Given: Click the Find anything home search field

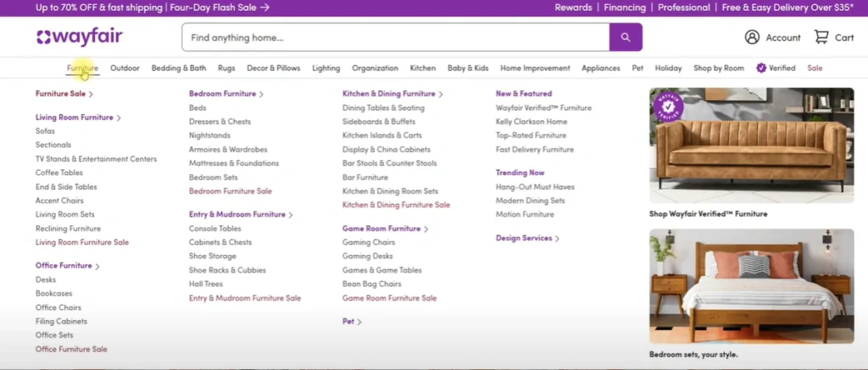Looking at the screenshot, I should (x=396, y=37).
